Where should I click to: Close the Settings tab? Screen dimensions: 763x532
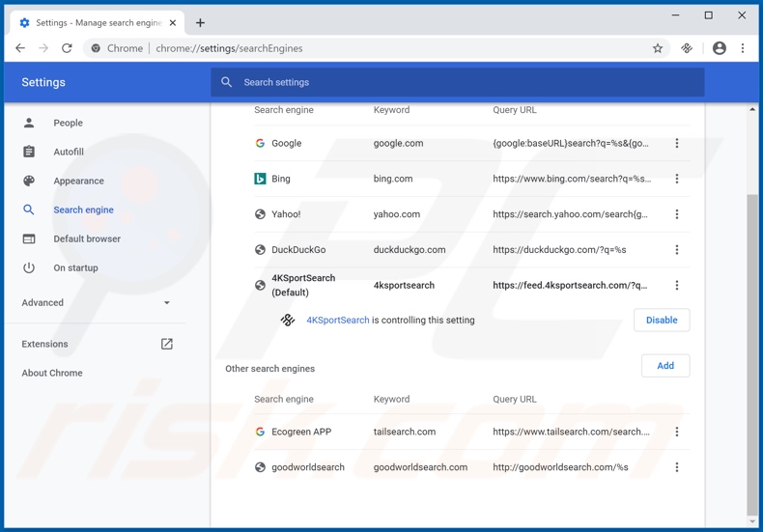click(x=172, y=23)
